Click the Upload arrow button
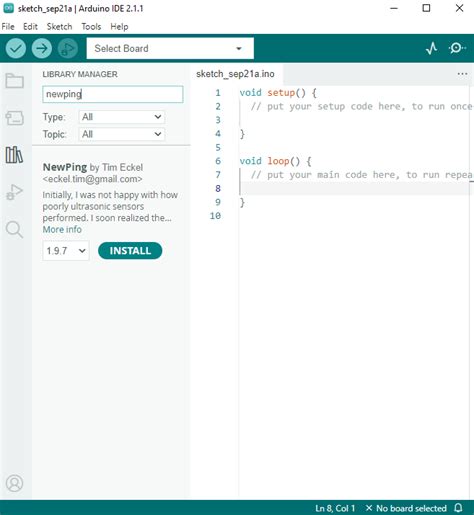This screenshot has height=515, width=474. [x=42, y=48]
